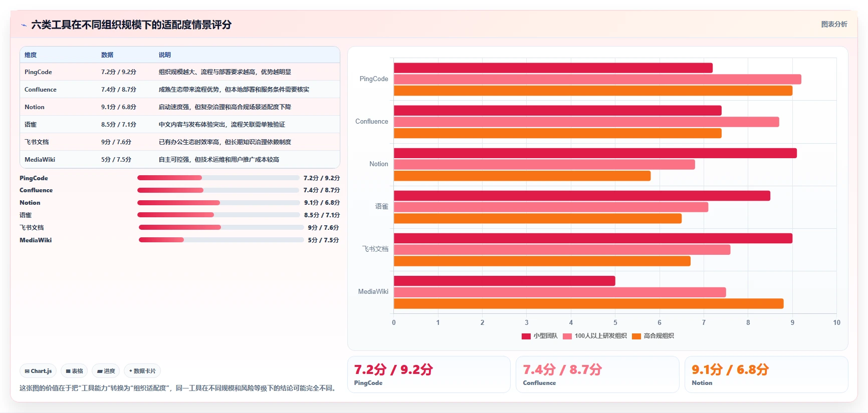Click 飞书文档's crimson 小型团队 bar
The width and height of the screenshot is (868, 413).
pyautogui.click(x=593, y=238)
